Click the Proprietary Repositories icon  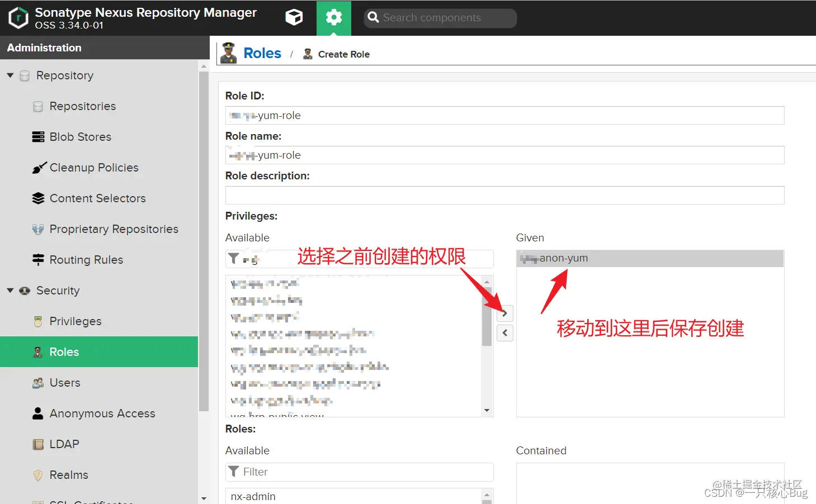[x=38, y=229]
